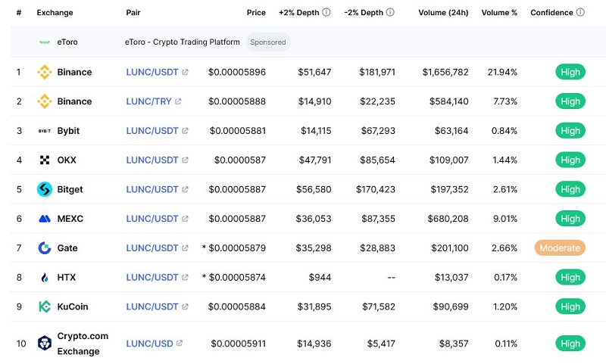Click the Bybit exchange logo
This screenshot has width=606, height=364.
coord(44,131)
